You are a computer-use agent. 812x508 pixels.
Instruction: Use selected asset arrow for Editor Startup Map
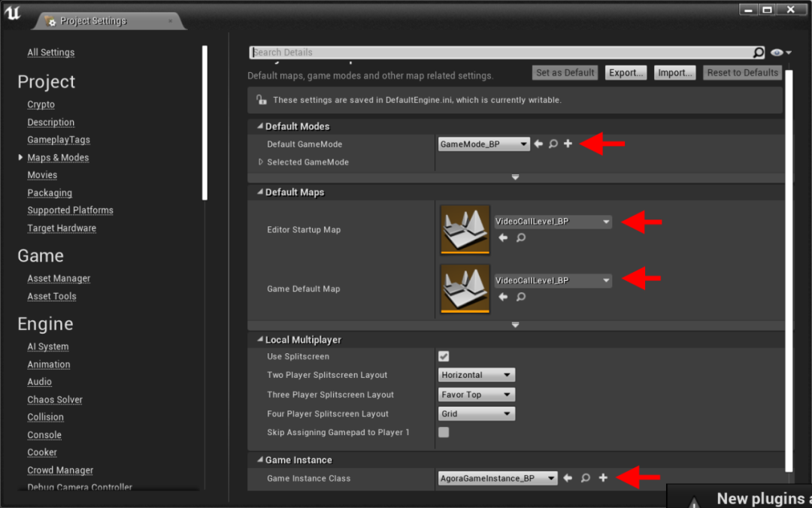[x=503, y=237]
